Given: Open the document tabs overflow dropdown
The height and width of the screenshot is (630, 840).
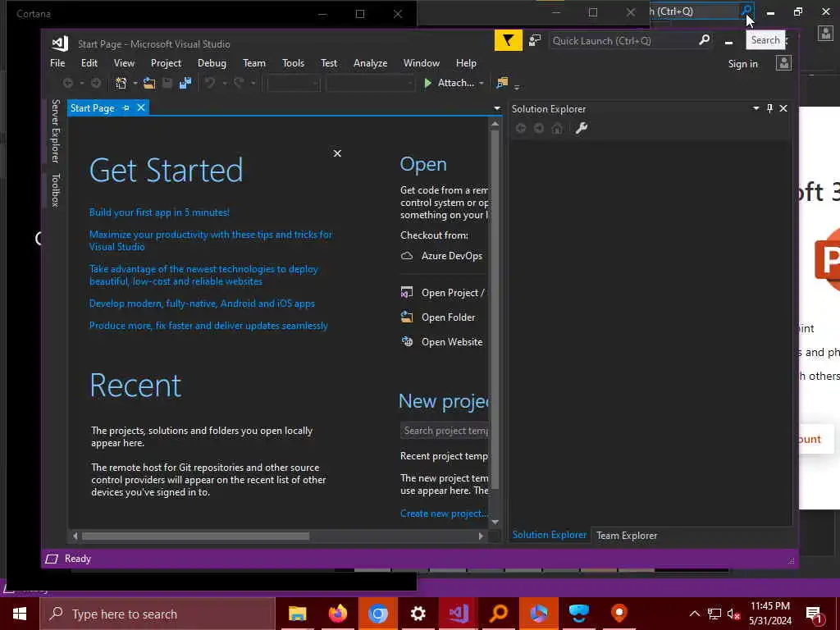Looking at the screenshot, I should 497,109.
